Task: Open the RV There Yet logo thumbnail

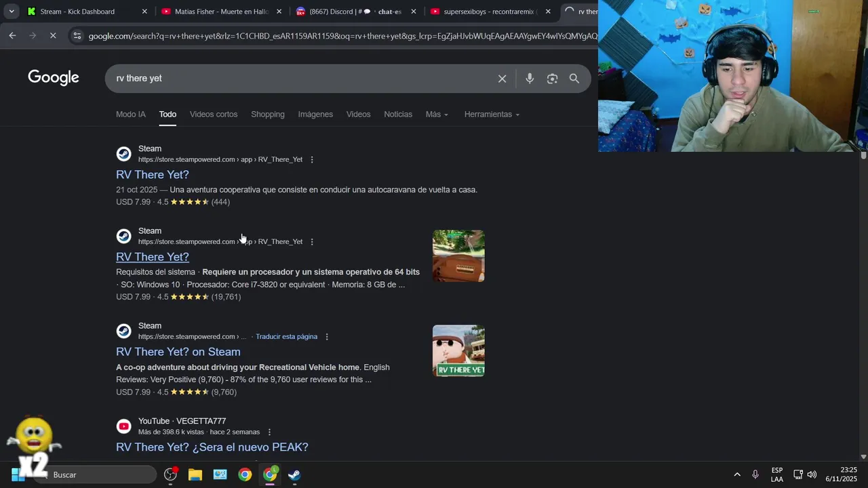Action: (458, 350)
